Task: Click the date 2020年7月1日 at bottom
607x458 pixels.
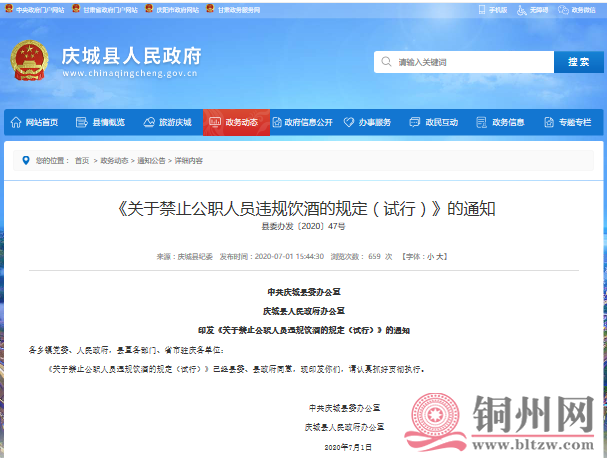Action: 348,447
